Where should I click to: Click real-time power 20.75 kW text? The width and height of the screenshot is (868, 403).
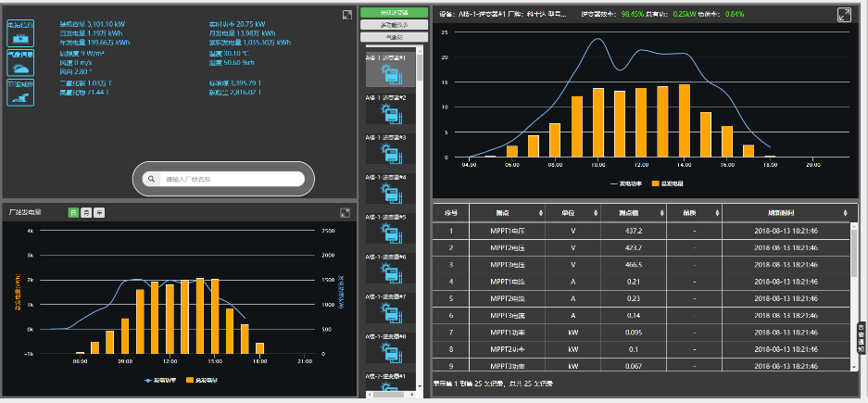coord(237,24)
